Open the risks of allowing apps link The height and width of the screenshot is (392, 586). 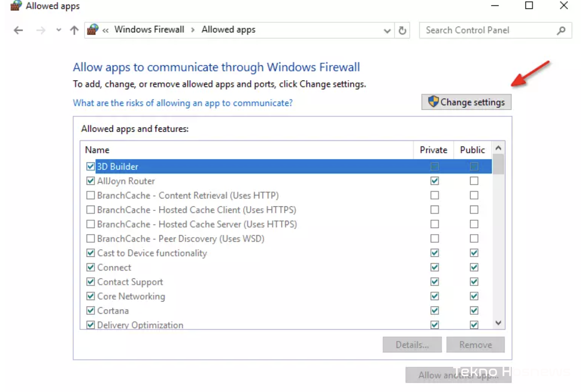click(182, 103)
